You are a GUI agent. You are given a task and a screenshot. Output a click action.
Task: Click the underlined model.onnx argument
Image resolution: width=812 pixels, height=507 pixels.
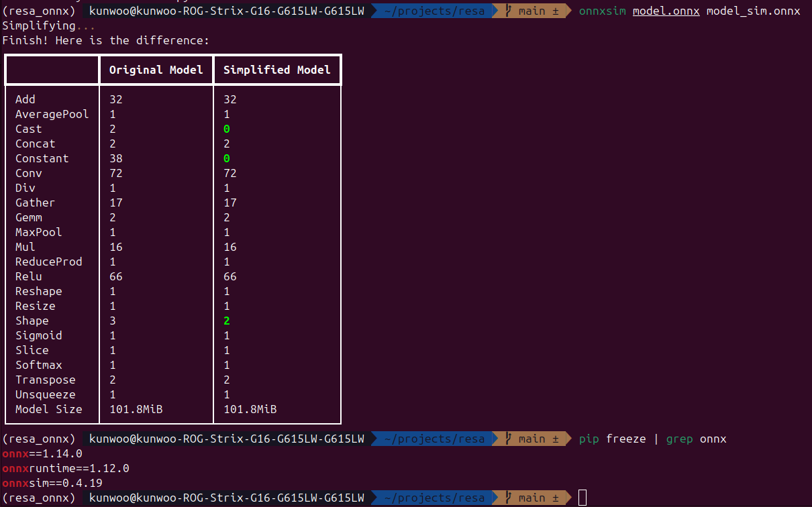(666, 11)
